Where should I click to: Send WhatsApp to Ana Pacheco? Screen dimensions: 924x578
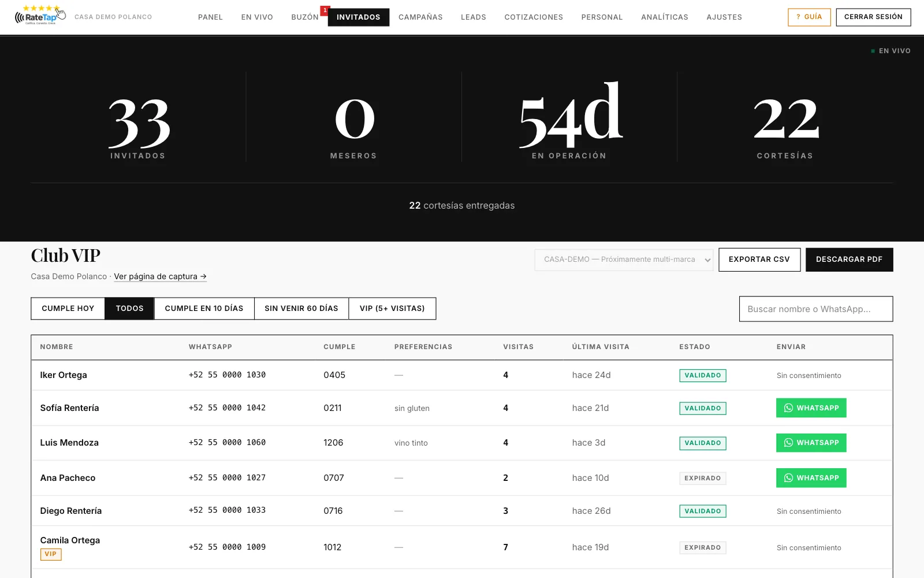pos(811,478)
